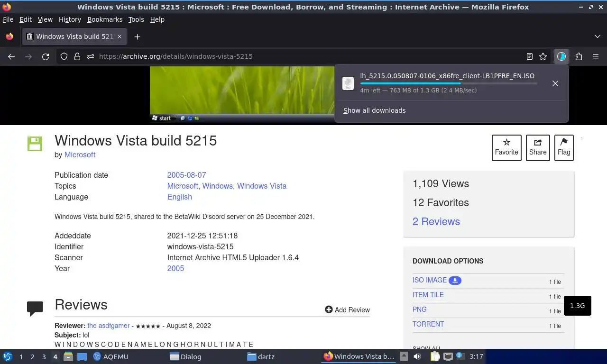Click the show desktop icon in taskbar
Viewport: 607px width, 364px height.
pos(82,356)
